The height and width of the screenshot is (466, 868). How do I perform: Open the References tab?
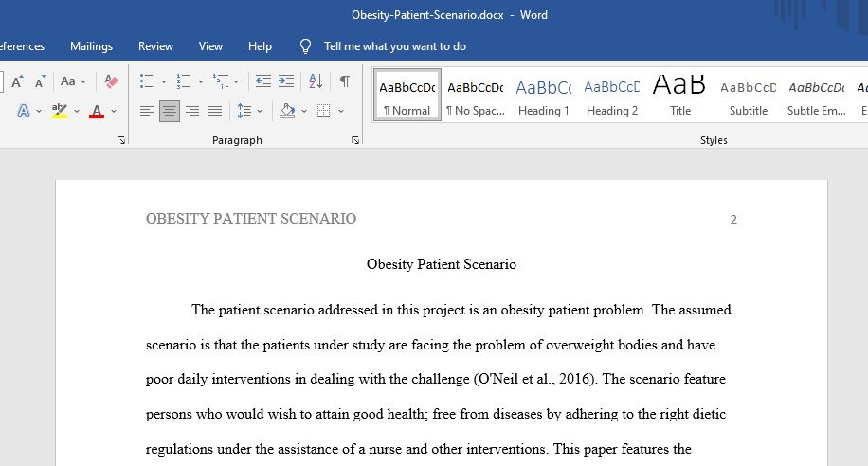pos(22,46)
